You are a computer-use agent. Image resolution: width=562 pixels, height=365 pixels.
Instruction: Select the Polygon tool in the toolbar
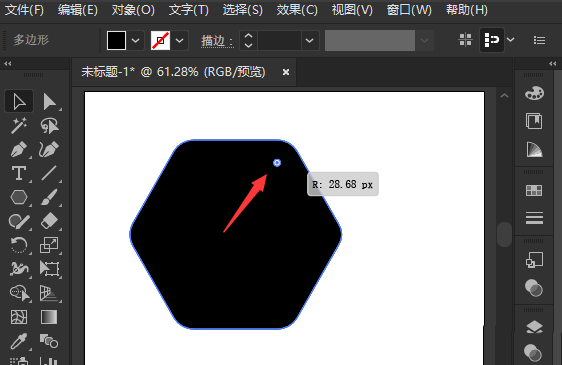click(x=19, y=197)
